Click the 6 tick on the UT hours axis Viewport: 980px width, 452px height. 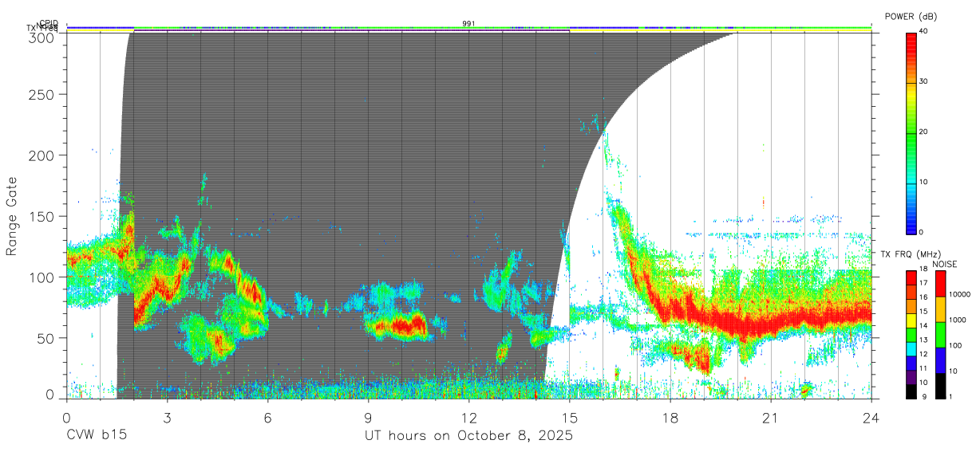267,417
